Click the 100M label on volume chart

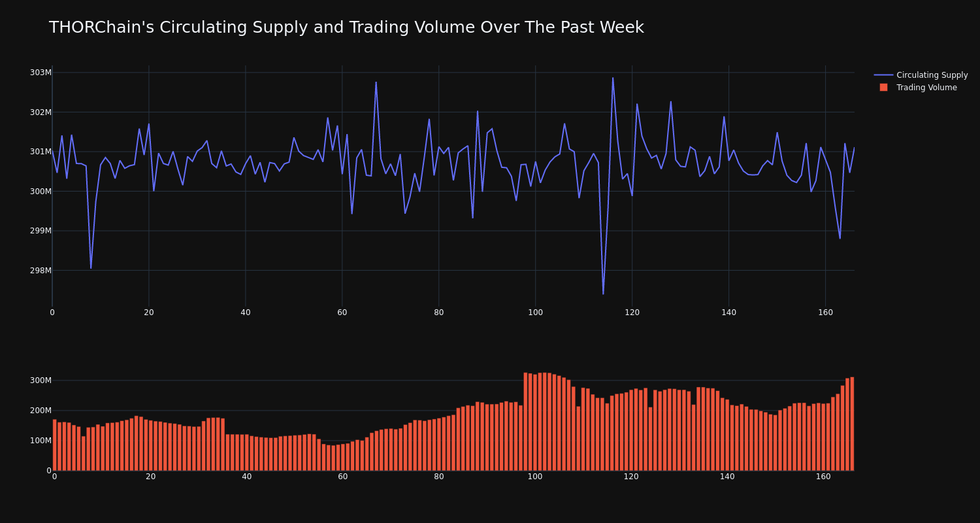pyautogui.click(x=41, y=441)
